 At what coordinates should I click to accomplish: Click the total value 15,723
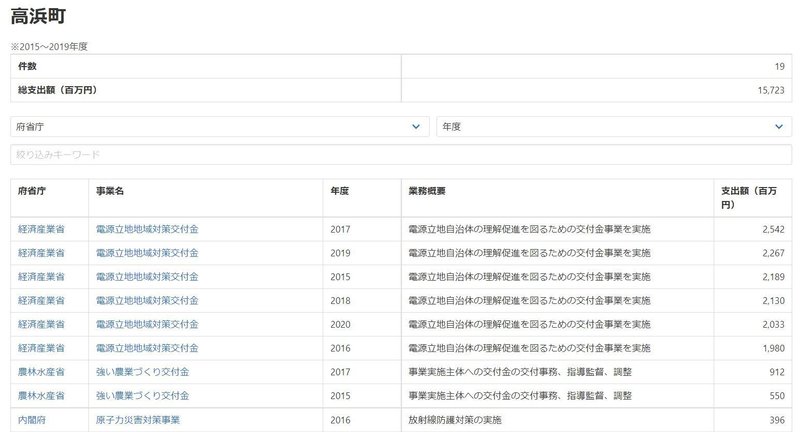771,90
